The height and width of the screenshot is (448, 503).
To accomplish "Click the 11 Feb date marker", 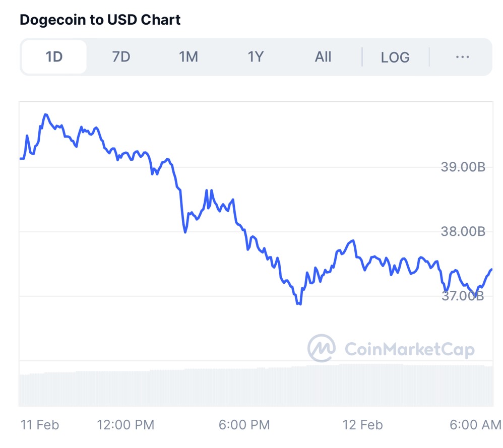I will pyautogui.click(x=40, y=425).
